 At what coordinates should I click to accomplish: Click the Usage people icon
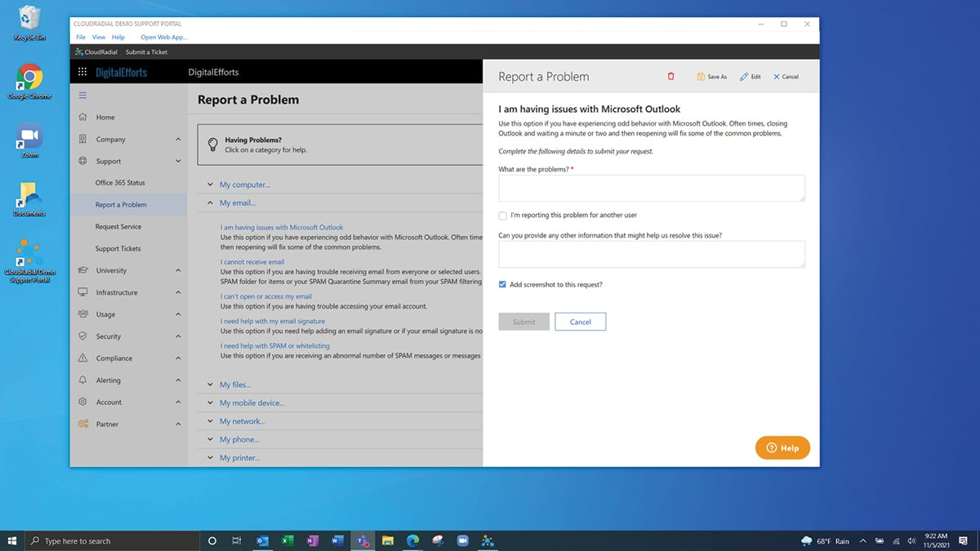(82, 314)
